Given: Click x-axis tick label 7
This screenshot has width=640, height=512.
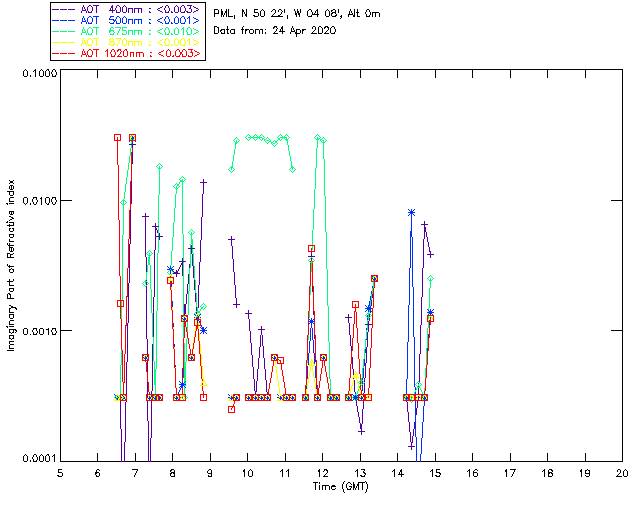Looking at the screenshot, I should click(x=135, y=473).
